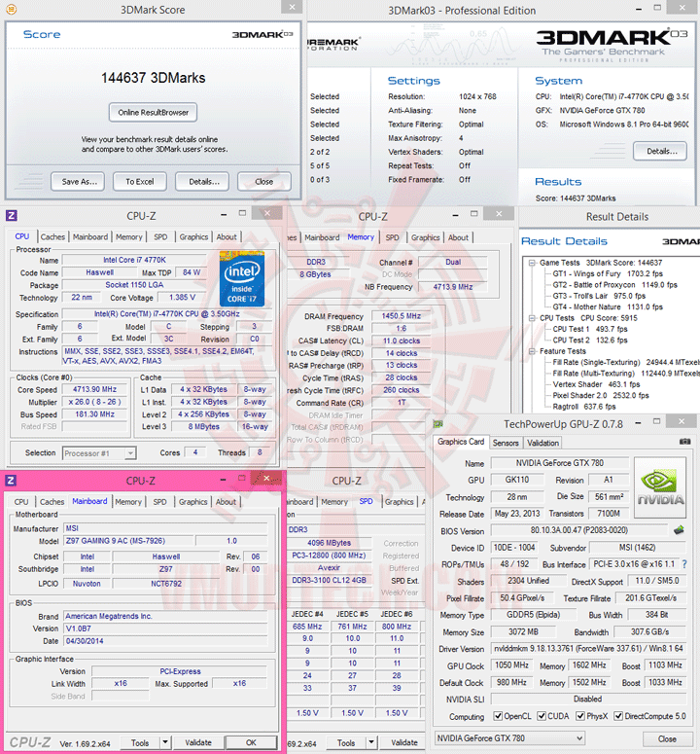Select the Memory tab in the CPU-Z SPD window
This screenshot has height=754, width=700.
tap(334, 502)
